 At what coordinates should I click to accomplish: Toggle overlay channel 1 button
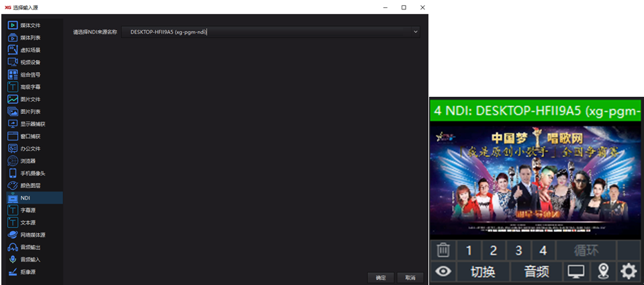click(469, 251)
